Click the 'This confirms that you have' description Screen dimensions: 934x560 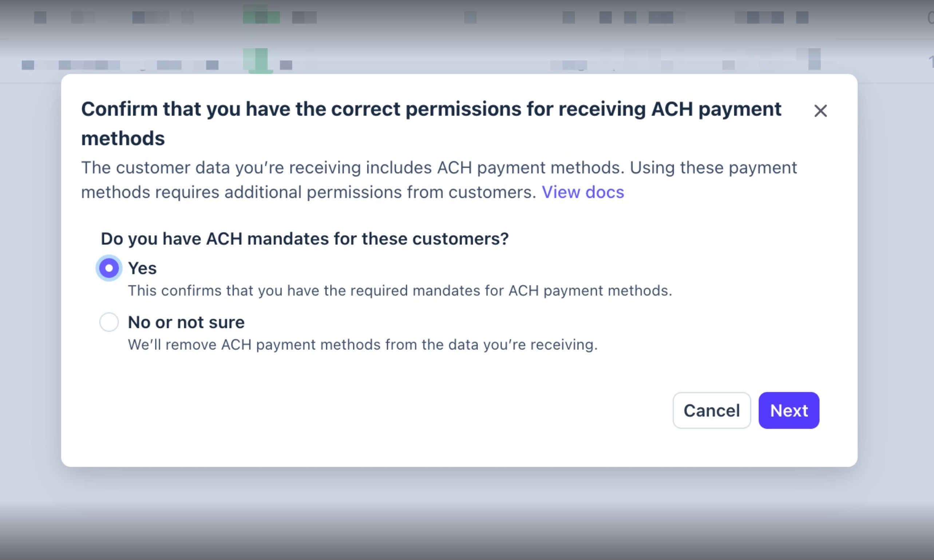[x=400, y=291]
